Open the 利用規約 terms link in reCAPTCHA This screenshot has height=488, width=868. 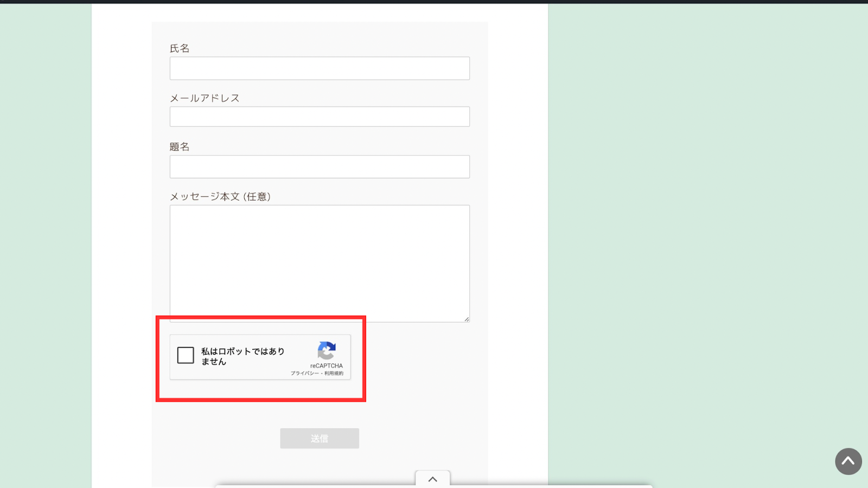point(334,373)
